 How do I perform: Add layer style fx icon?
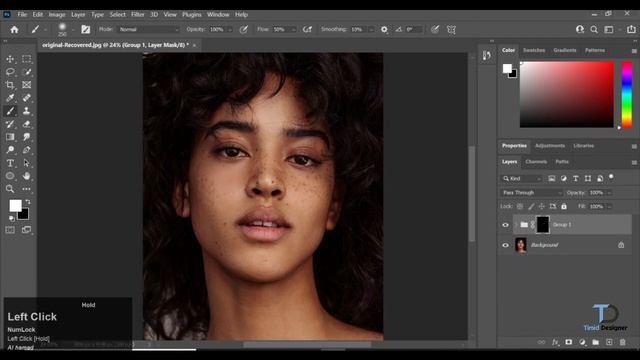pos(555,342)
